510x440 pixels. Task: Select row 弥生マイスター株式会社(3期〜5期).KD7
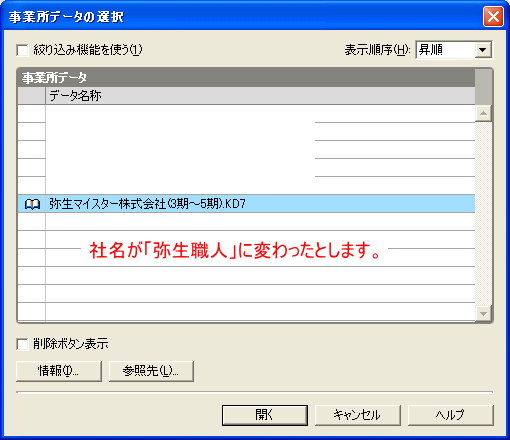[246, 204]
